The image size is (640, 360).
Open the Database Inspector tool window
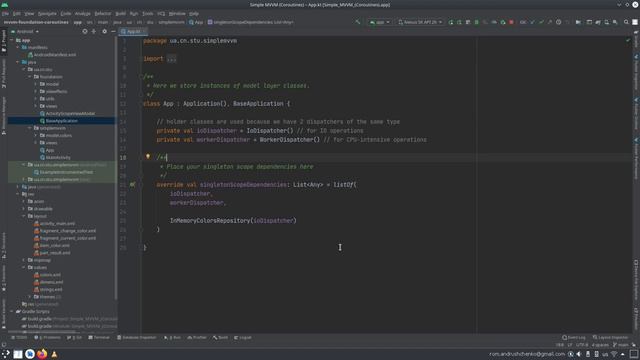(x=136, y=338)
